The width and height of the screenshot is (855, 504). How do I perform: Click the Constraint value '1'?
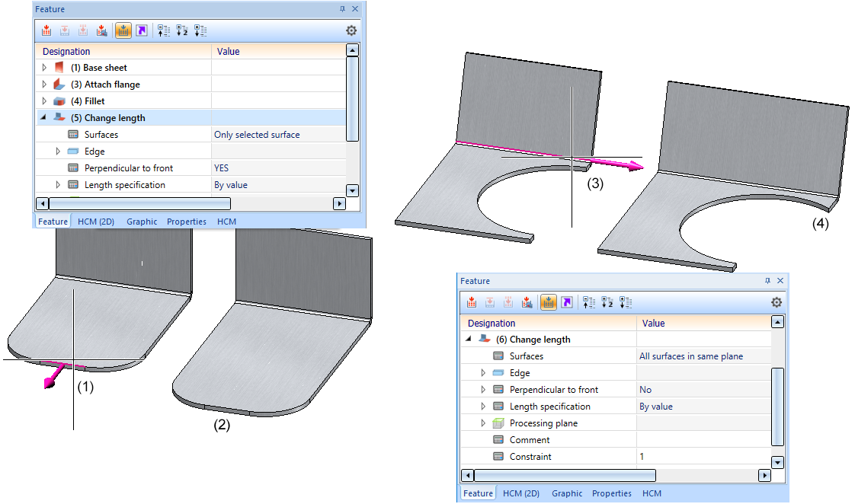(642, 457)
